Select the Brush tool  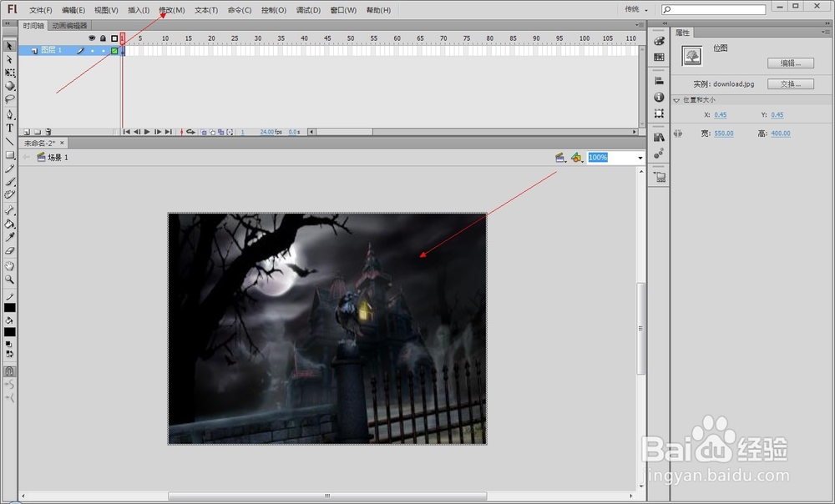coord(9,181)
